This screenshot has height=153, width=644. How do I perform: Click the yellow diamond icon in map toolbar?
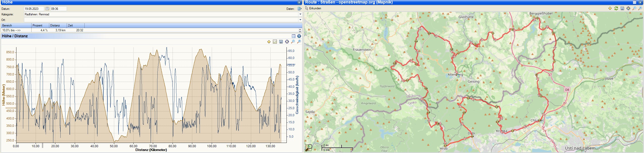click(x=610, y=8)
